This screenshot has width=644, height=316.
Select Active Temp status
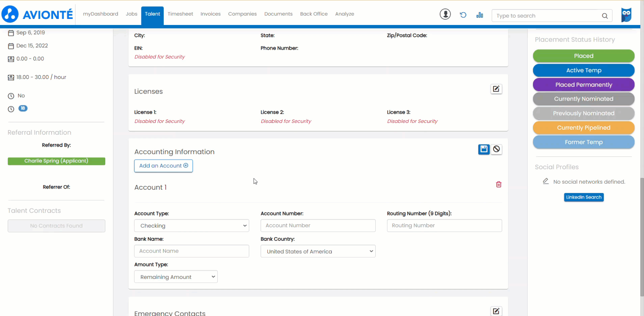tap(584, 70)
